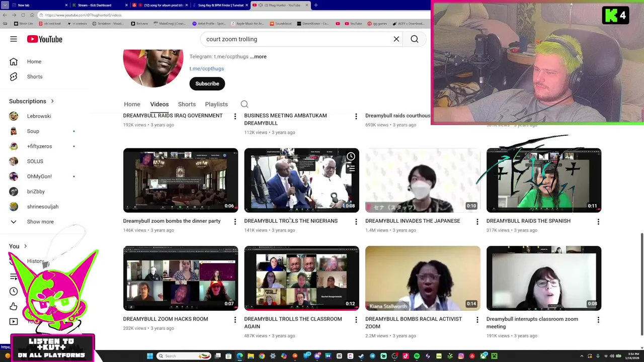644x362 pixels.
Task: Open options for INVADES THE JAPANESE video
Action: [x=477, y=222]
